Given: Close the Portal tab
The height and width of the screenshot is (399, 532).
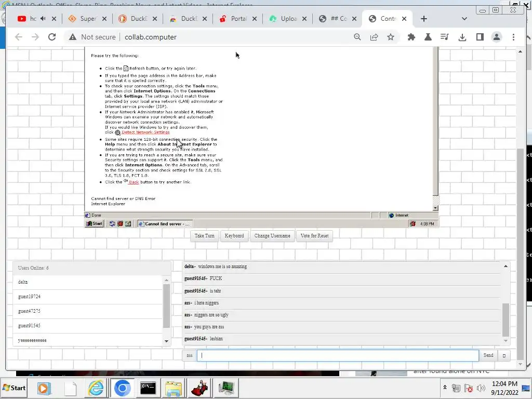Looking at the screenshot, I should pyautogui.click(x=255, y=19).
